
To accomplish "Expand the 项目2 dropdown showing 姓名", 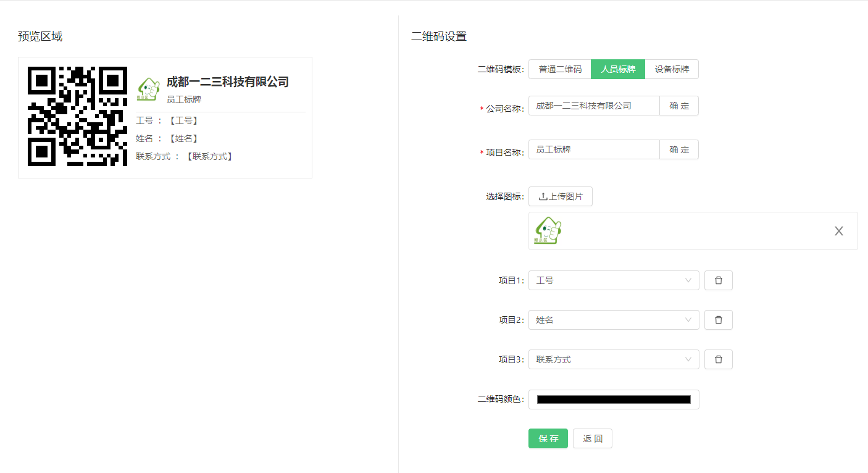I will (x=614, y=320).
